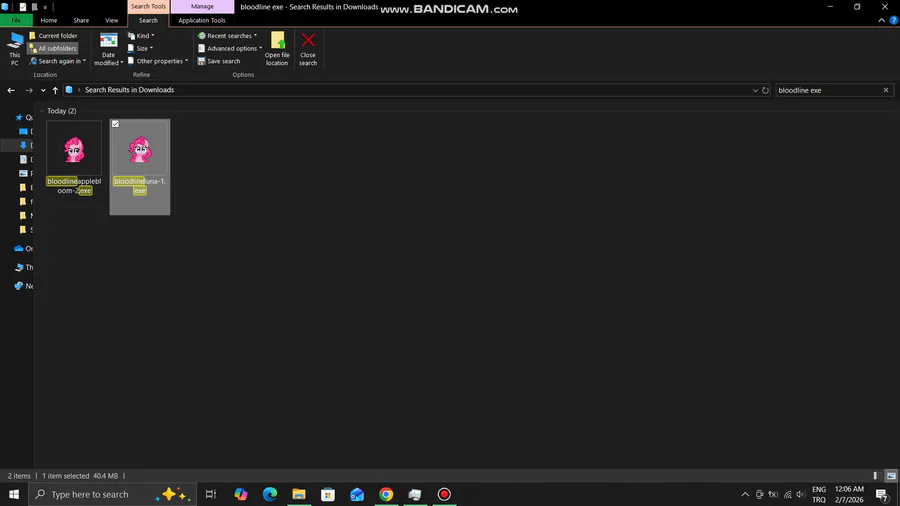The image size is (900, 506).
Task: Clear the search box text
Action: tap(886, 90)
